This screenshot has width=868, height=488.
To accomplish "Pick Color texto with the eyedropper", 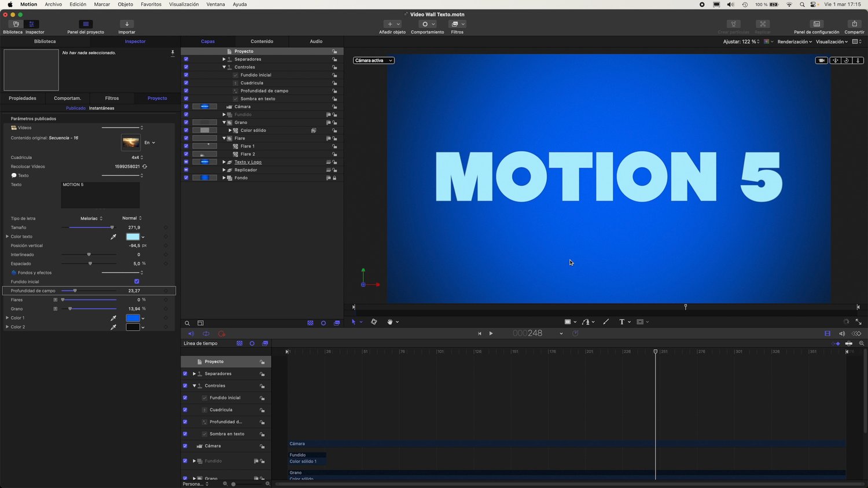I will 113,237.
